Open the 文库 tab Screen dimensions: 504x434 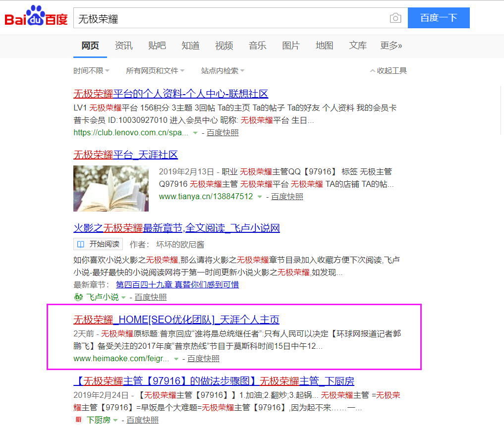(x=358, y=46)
